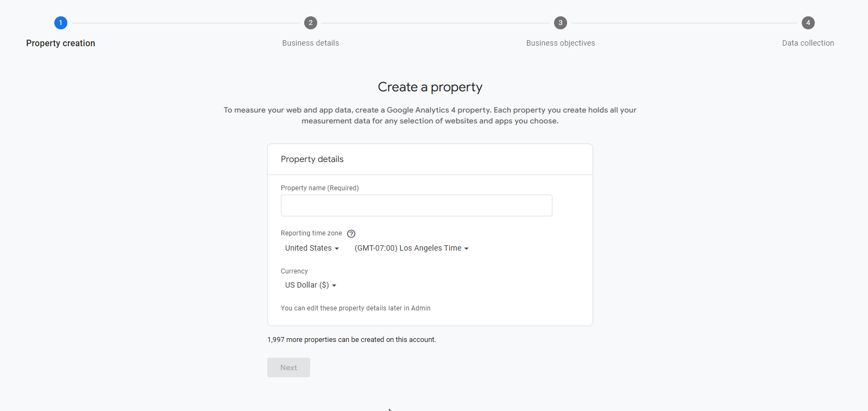Expand the United States country dropdown
Image resolution: width=868 pixels, height=411 pixels.
(x=312, y=248)
